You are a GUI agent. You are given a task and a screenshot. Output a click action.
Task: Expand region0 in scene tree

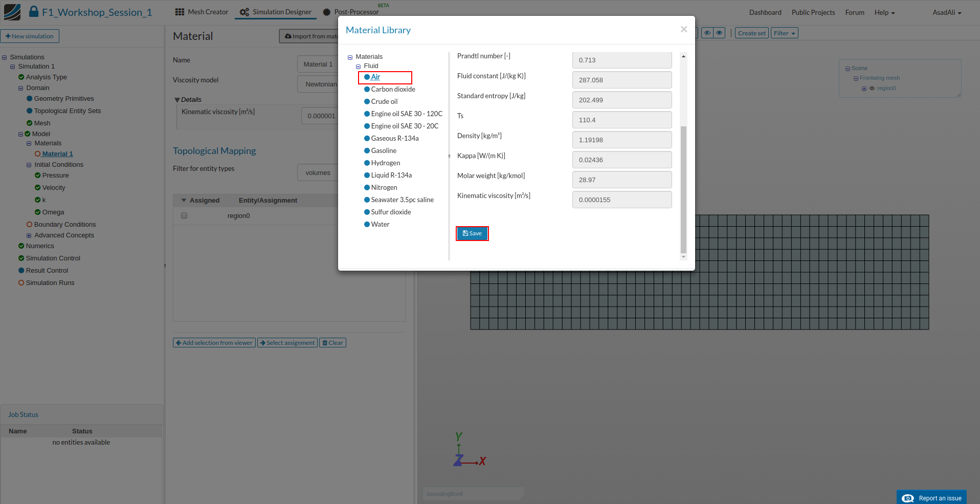[864, 89]
